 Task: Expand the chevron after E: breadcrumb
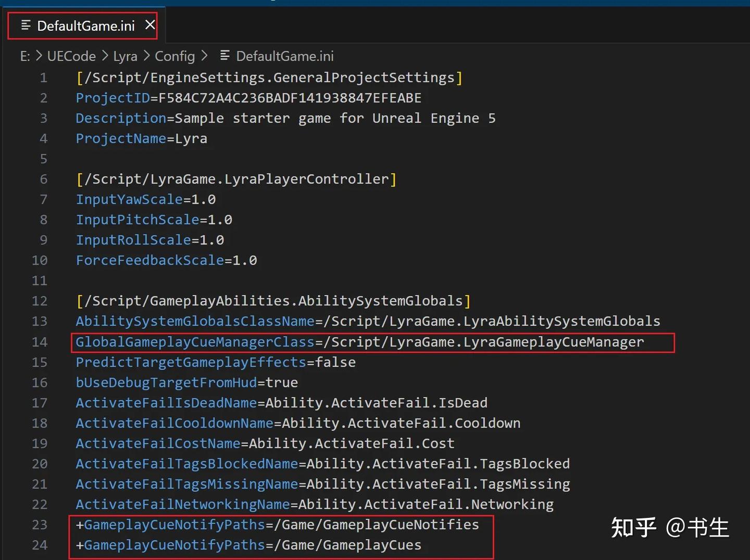(39, 55)
